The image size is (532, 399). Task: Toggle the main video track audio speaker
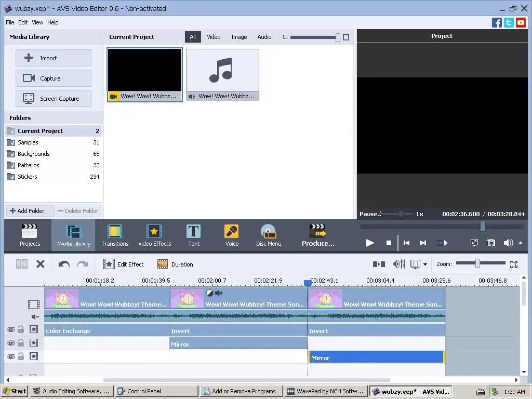pyautogui.click(x=35, y=317)
